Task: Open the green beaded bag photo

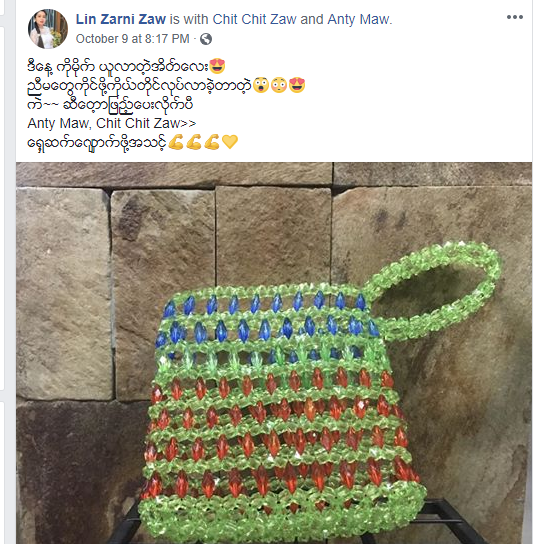Action: 274,353
